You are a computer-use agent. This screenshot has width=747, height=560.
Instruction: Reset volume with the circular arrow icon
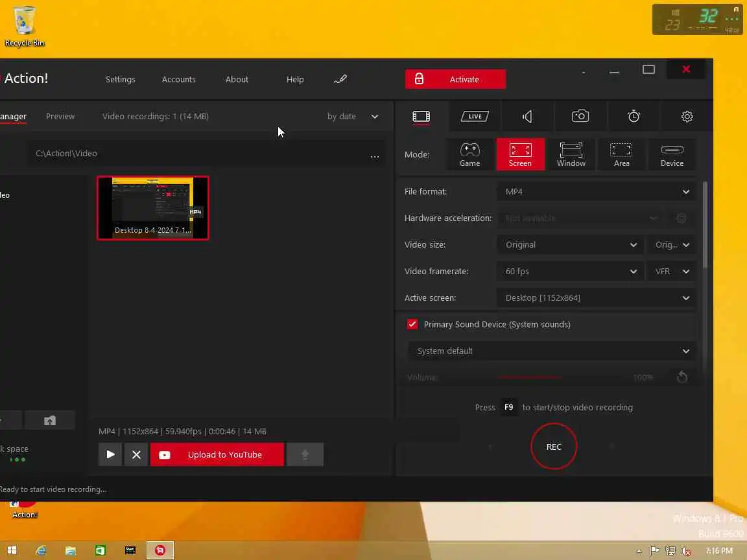(x=682, y=377)
